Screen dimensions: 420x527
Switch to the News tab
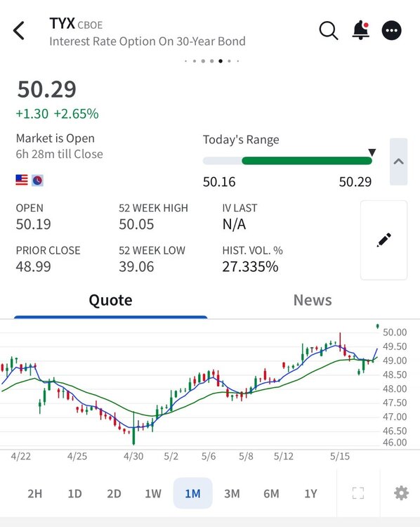[x=313, y=300]
